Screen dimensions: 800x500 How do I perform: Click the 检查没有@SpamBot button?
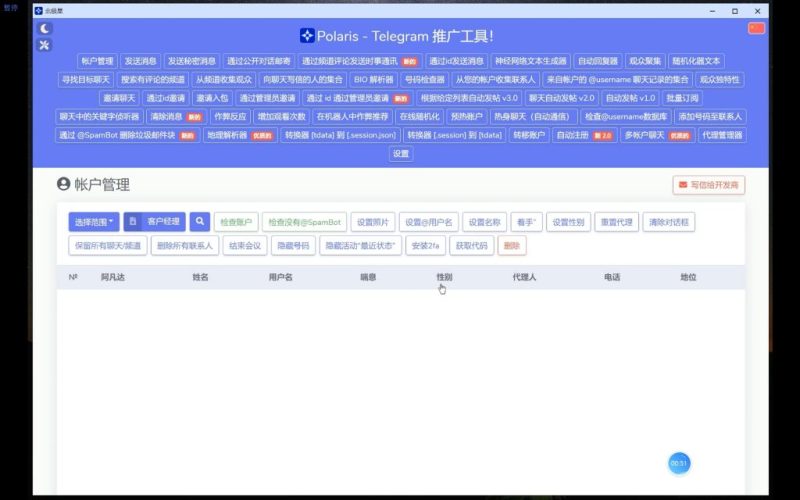click(305, 222)
